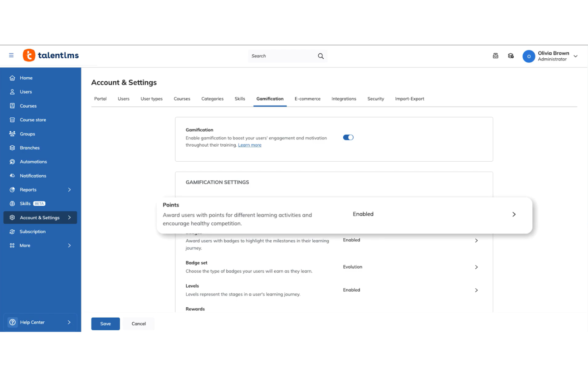Switch to the E-commerce tab

point(307,98)
